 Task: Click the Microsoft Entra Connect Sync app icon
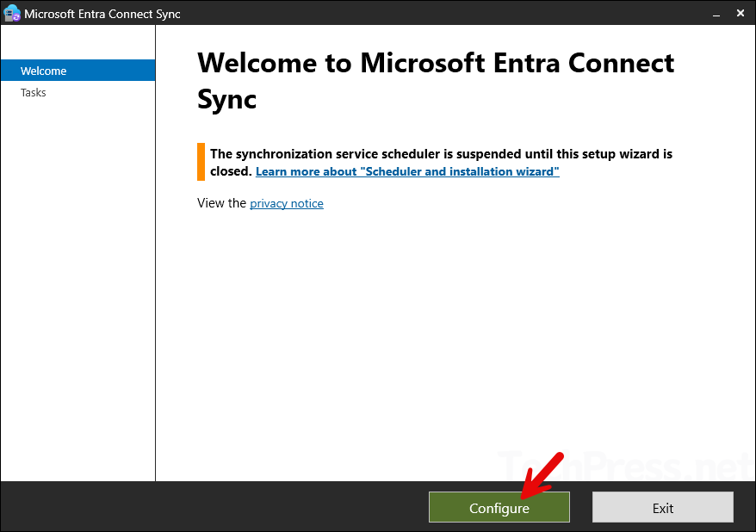(x=11, y=14)
